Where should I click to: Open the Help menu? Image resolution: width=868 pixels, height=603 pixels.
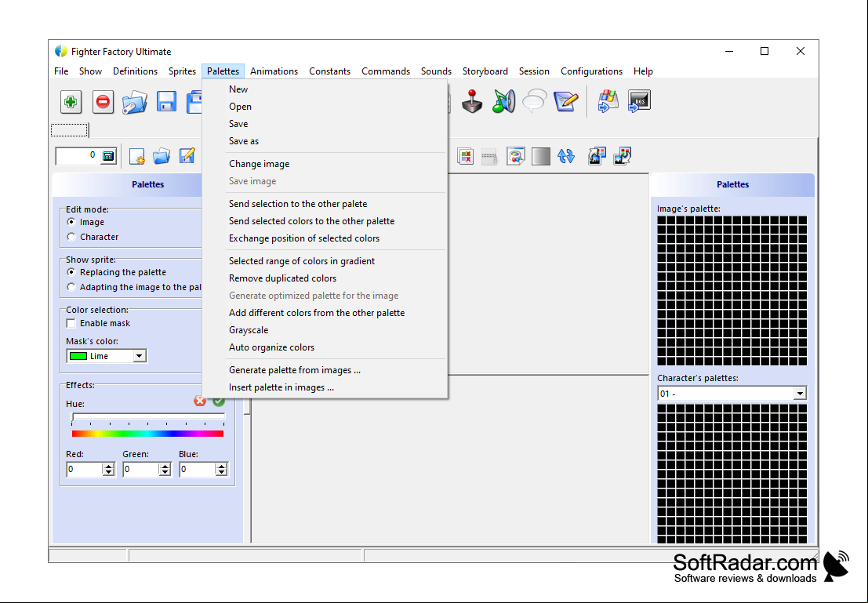(643, 71)
